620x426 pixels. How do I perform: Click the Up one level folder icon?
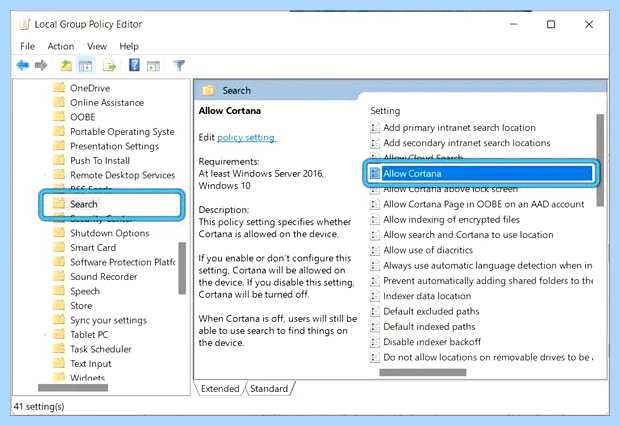point(66,65)
